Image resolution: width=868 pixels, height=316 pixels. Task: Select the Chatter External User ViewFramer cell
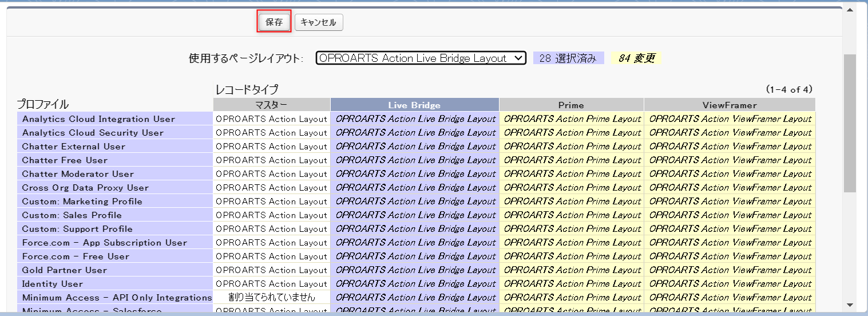pyautogui.click(x=730, y=147)
